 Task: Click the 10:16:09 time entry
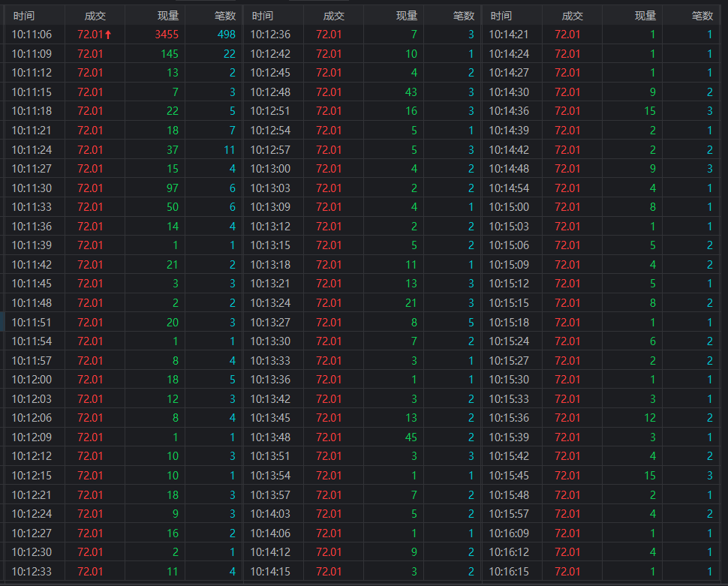[x=509, y=533]
